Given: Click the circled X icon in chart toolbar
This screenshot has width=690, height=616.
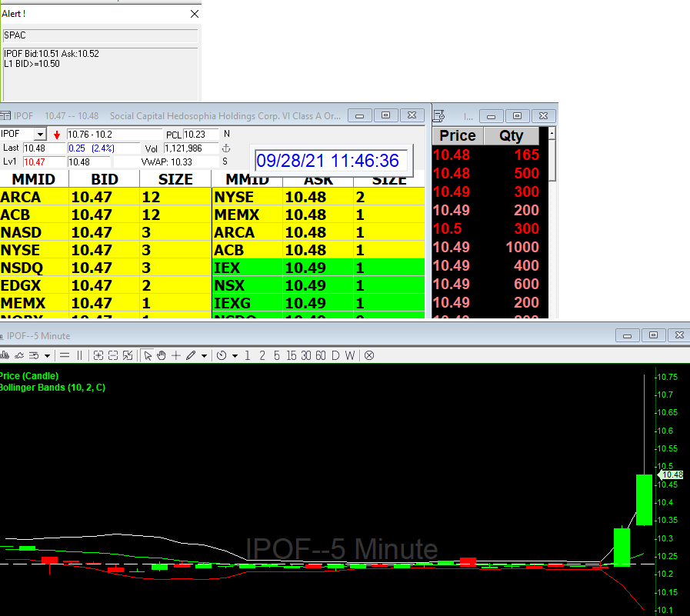Looking at the screenshot, I should (369, 355).
